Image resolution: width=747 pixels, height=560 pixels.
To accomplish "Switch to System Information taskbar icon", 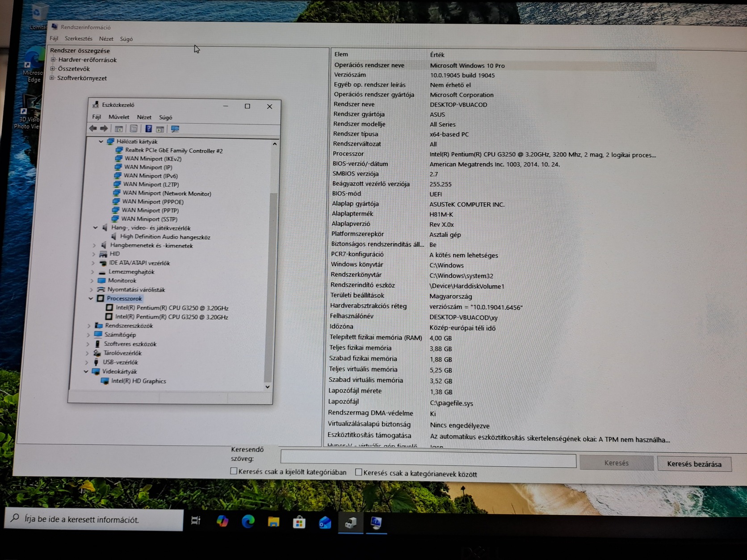I will [376, 522].
